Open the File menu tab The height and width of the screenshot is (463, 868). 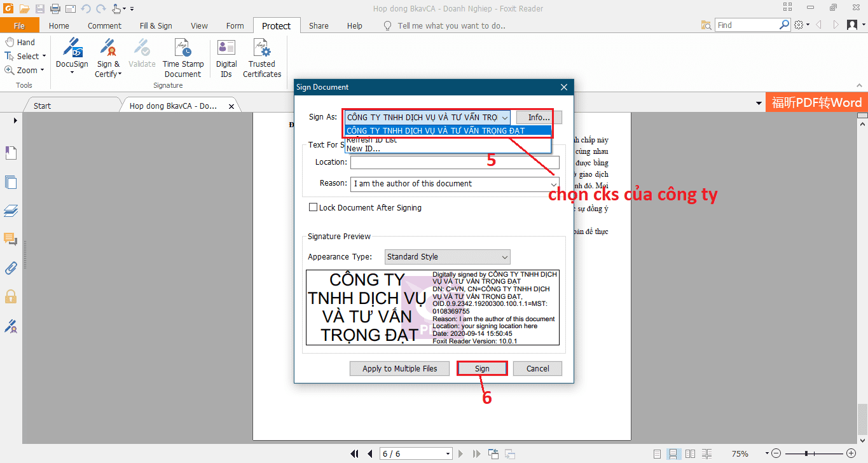pos(19,25)
